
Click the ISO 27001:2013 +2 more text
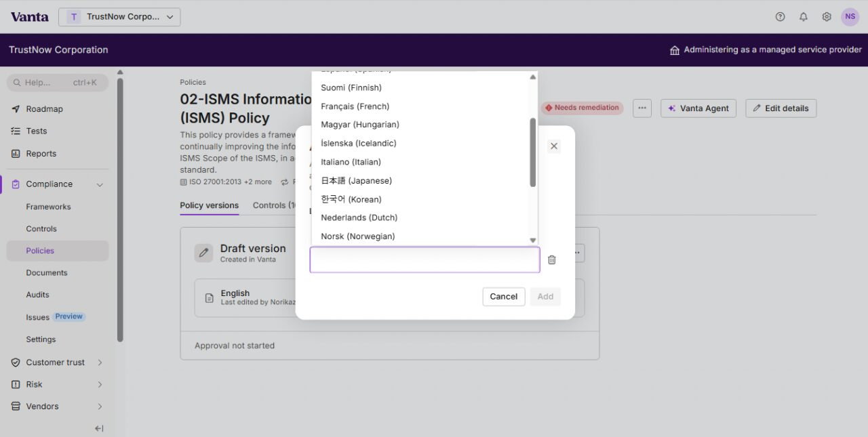point(231,182)
